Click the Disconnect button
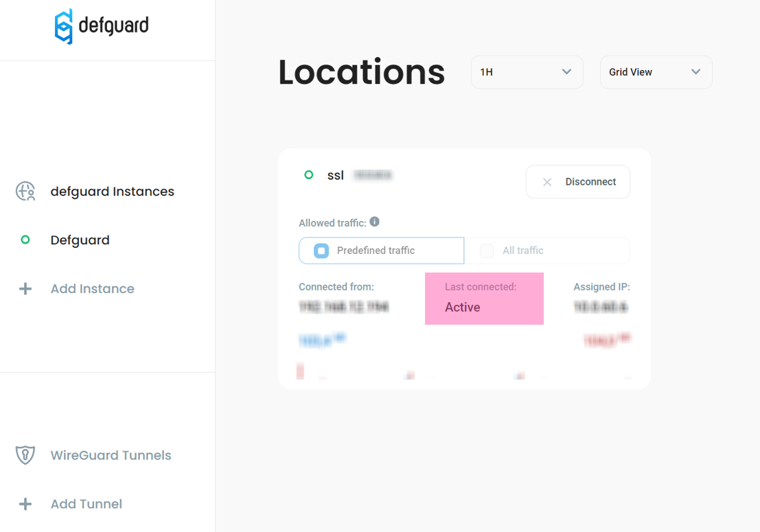This screenshot has height=532, width=760. pos(578,182)
